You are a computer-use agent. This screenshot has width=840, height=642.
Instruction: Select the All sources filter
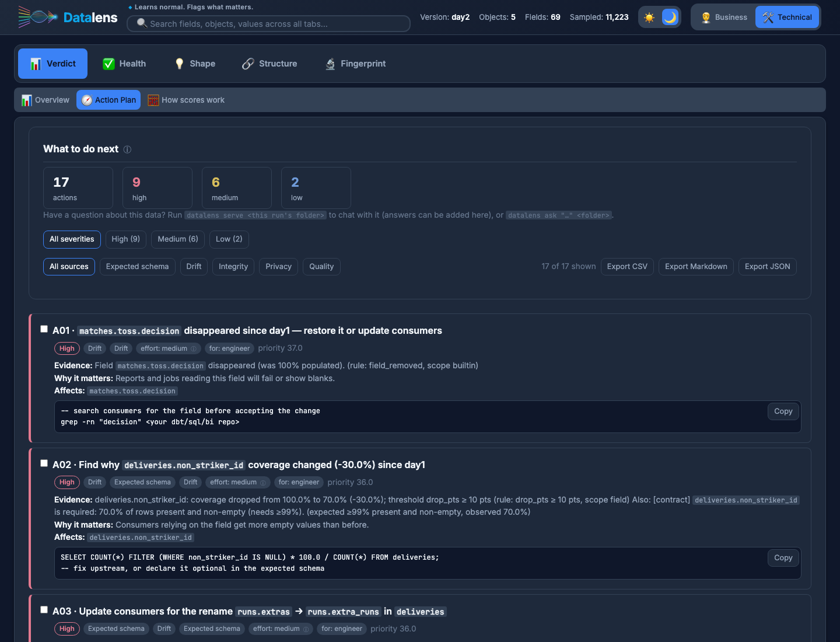coord(69,267)
